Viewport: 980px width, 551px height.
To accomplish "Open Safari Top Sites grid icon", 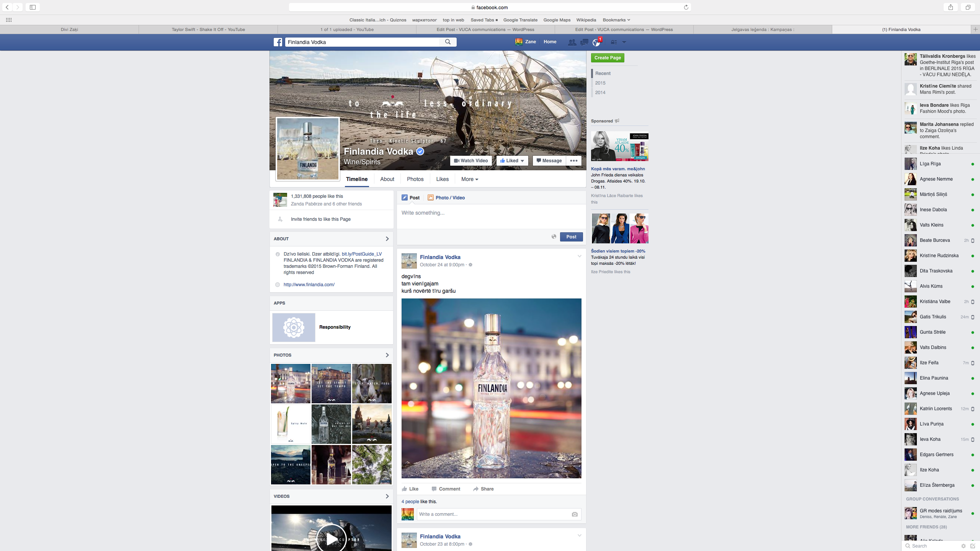I will click(x=9, y=20).
